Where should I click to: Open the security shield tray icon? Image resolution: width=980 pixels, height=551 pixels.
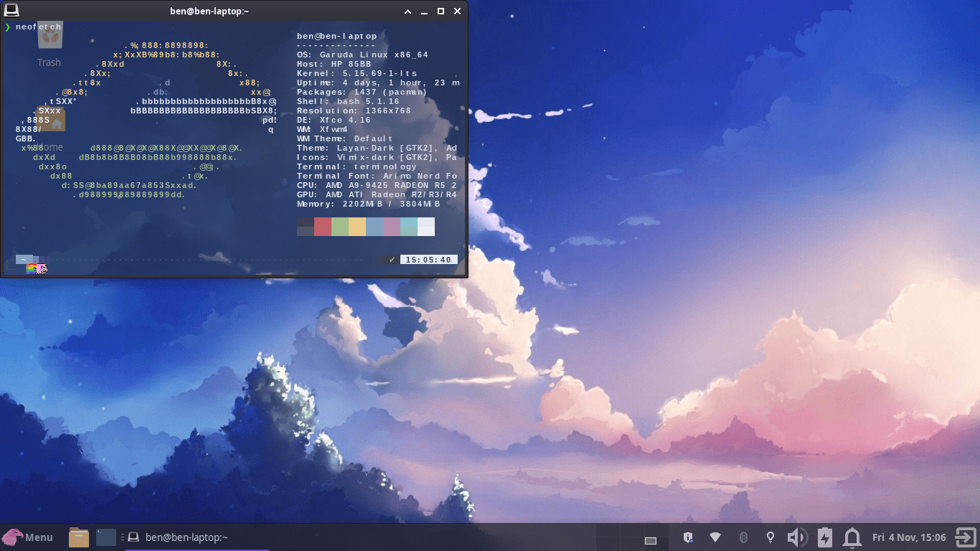coord(688,537)
